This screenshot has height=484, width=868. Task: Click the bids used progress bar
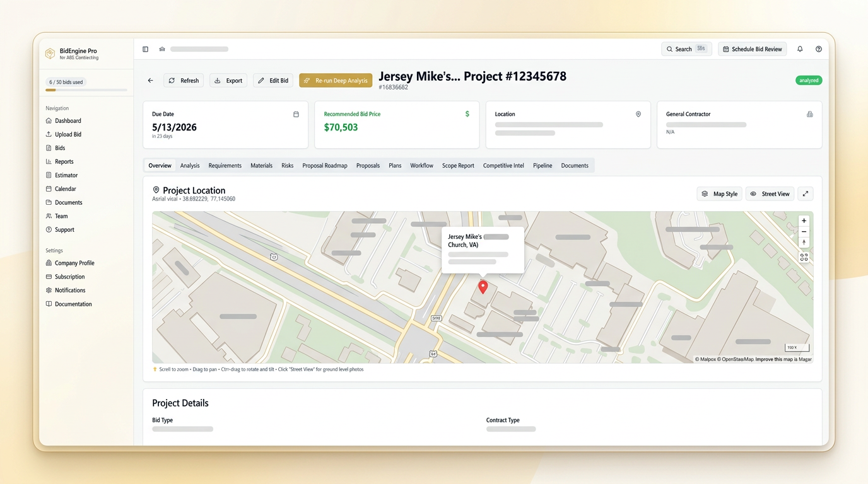[x=86, y=90]
